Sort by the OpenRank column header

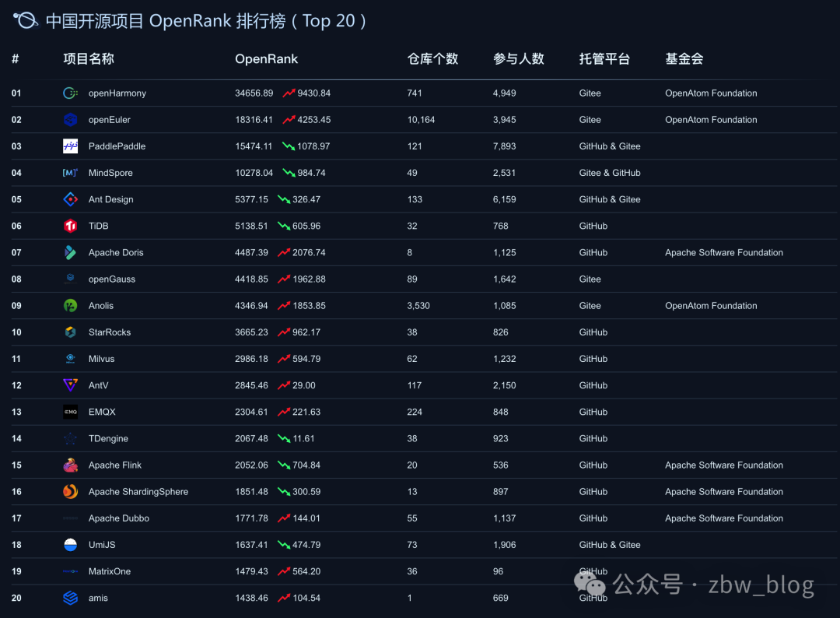pos(266,59)
